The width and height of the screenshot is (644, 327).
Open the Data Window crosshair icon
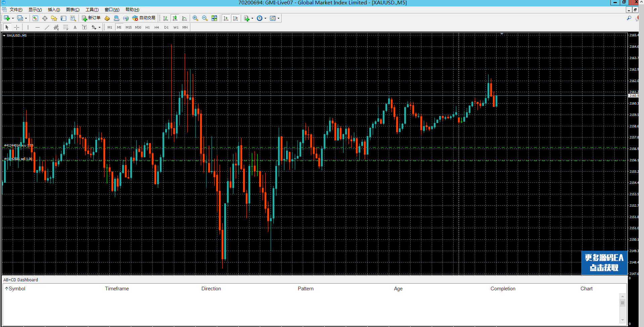(45, 18)
